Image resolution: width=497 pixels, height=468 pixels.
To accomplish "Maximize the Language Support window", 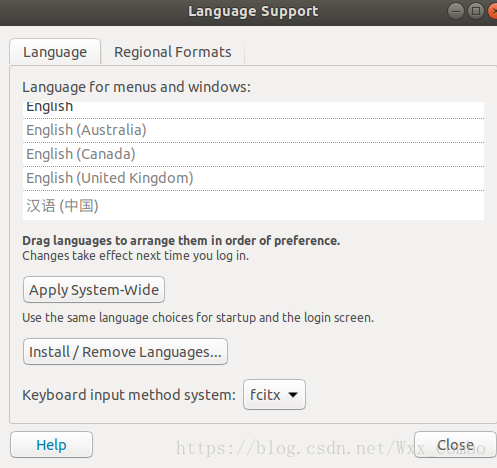I will pyautogui.click(x=476, y=11).
